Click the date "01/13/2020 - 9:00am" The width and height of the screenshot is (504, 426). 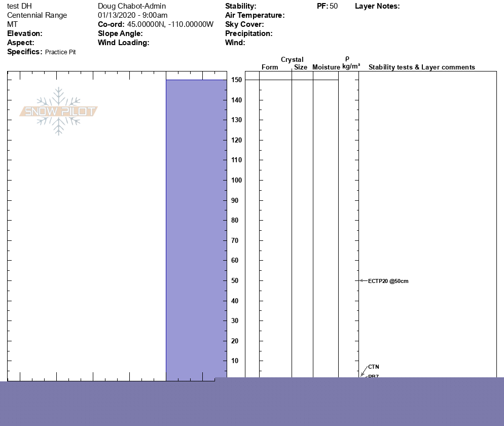coord(132,15)
